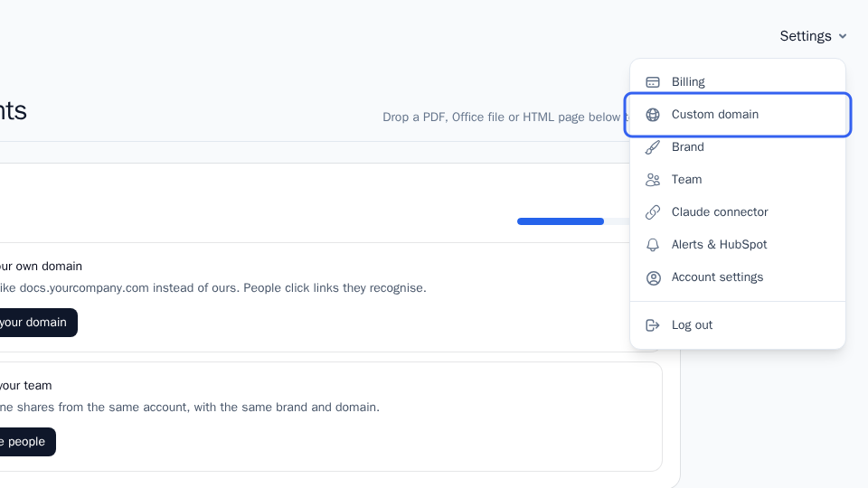Viewport: 868px width, 488px height.
Task: Open the Team menu entry
Action: point(738,180)
